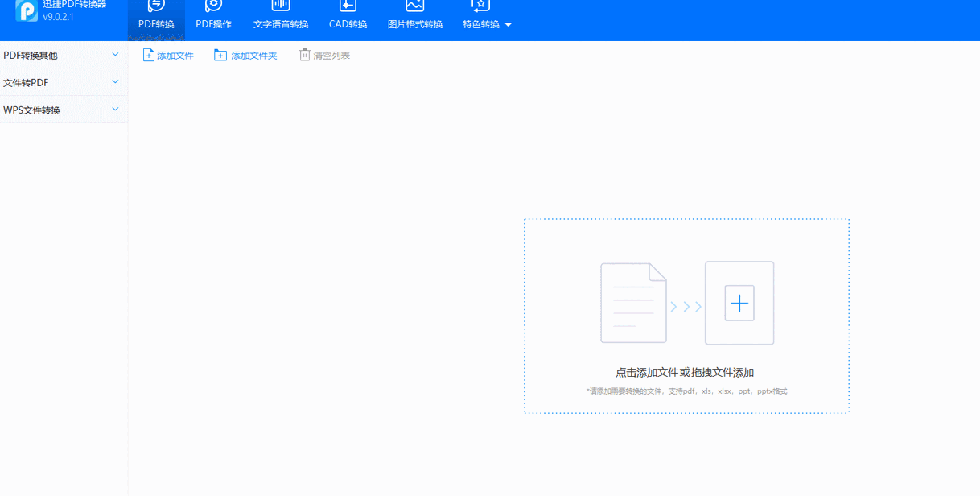
Task: Click the 文字语音转换 waveform icon
Action: pyautogui.click(x=281, y=6)
